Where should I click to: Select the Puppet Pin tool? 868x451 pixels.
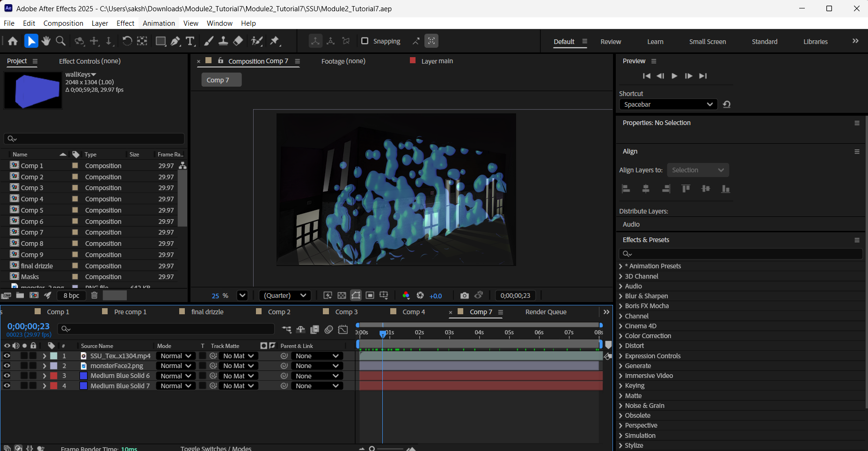pyautogui.click(x=275, y=41)
